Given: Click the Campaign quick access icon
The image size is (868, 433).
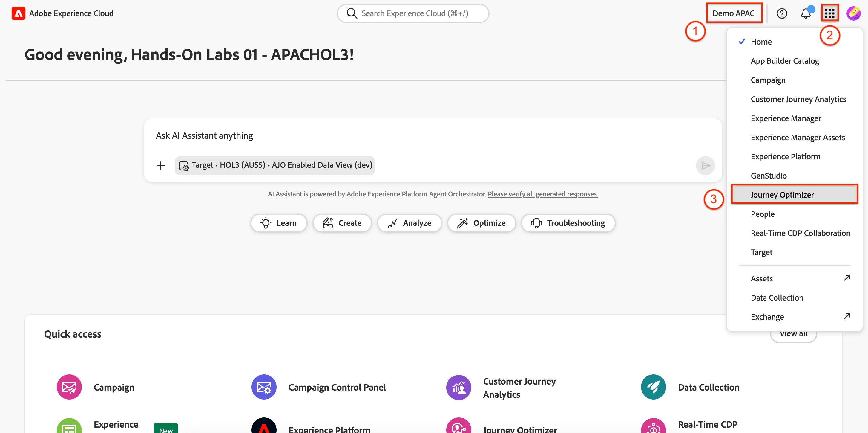Looking at the screenshot, I should [69, 387].
